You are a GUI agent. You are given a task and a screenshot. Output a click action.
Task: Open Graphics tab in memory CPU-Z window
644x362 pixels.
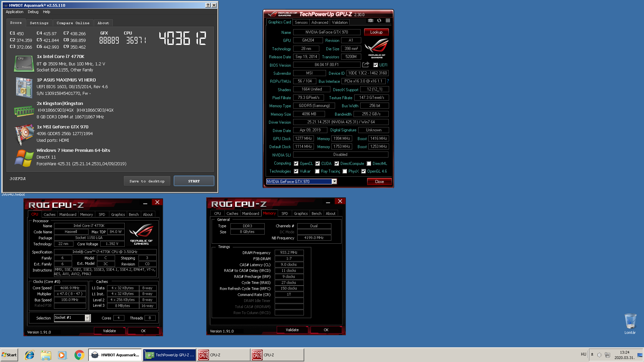pyautogui.click(x=301, y=214)
